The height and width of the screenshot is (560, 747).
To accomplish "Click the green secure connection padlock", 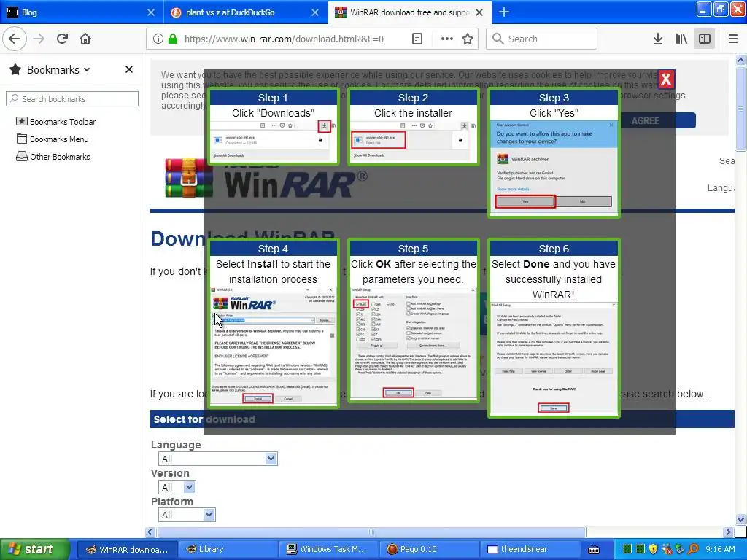I will click(x=173, y=39).
